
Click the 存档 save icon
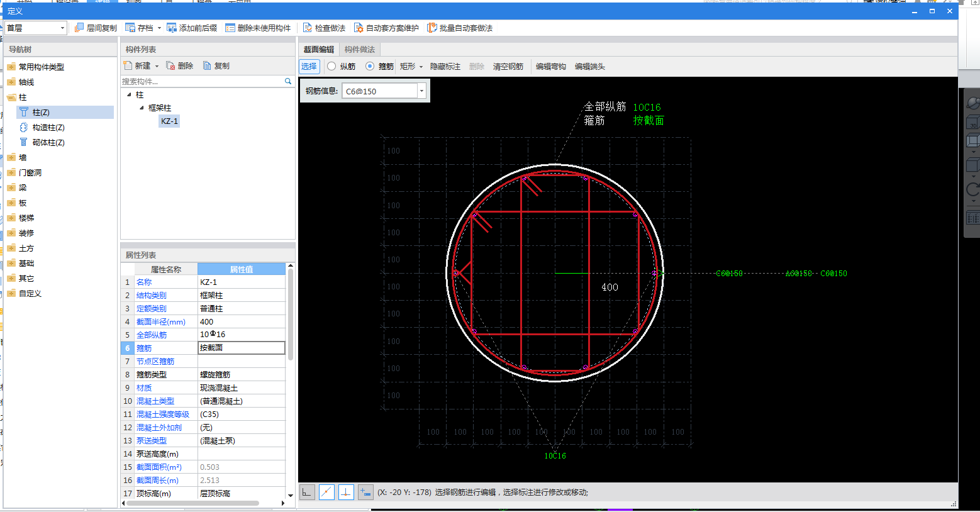click(x=130, y=28)
